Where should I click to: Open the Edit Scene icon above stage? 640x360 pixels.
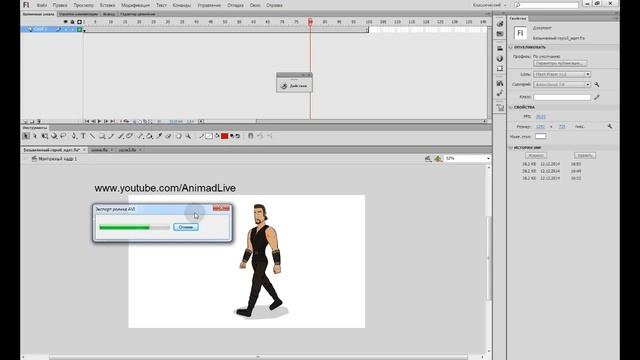point(428,158)
